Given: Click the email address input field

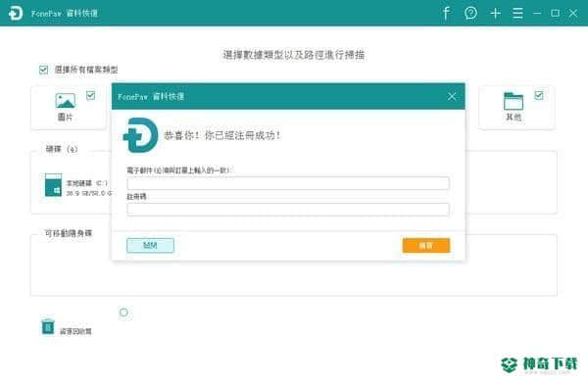Looking at the screenshot, I should [x=288, y=183].
